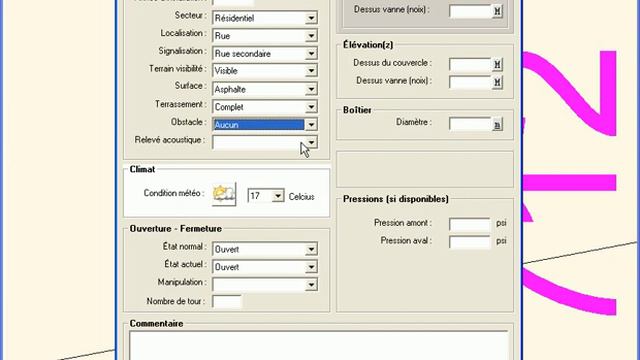Click the Rue localisation value
The height and width of the screenshot is (360, 640).
pyautogui.click(x=222, y=36)
